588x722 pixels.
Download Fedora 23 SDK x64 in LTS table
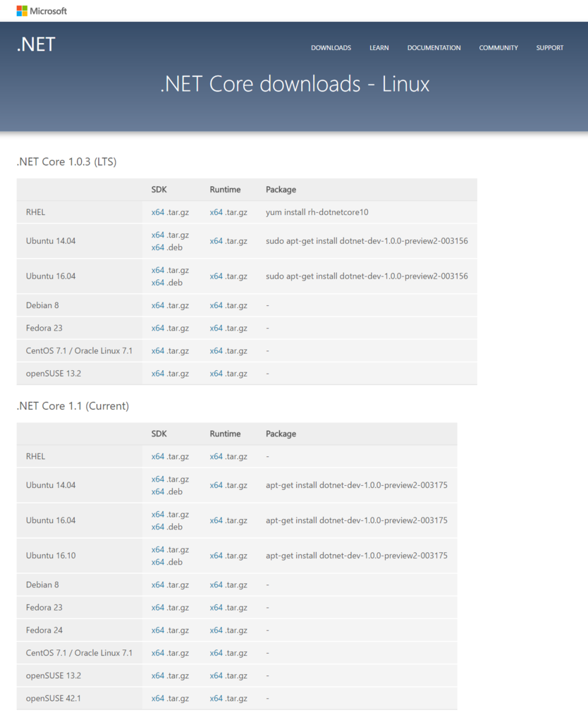tap(158, 328)
